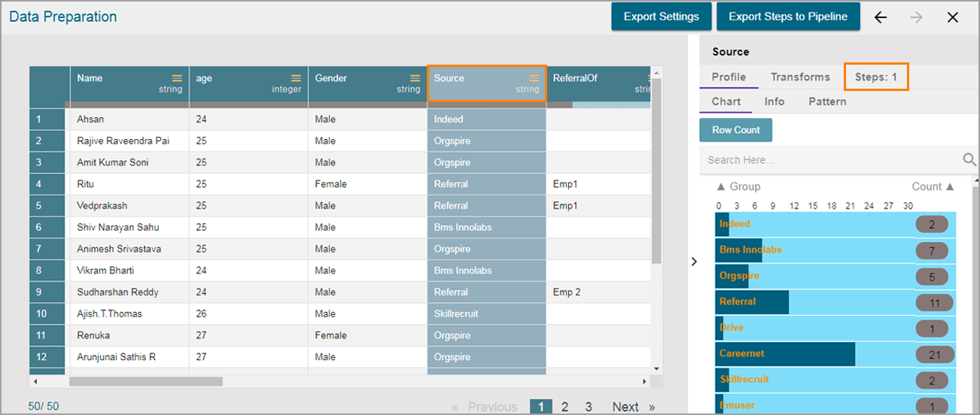Select the Info sub-tab

tap(775, 101)
